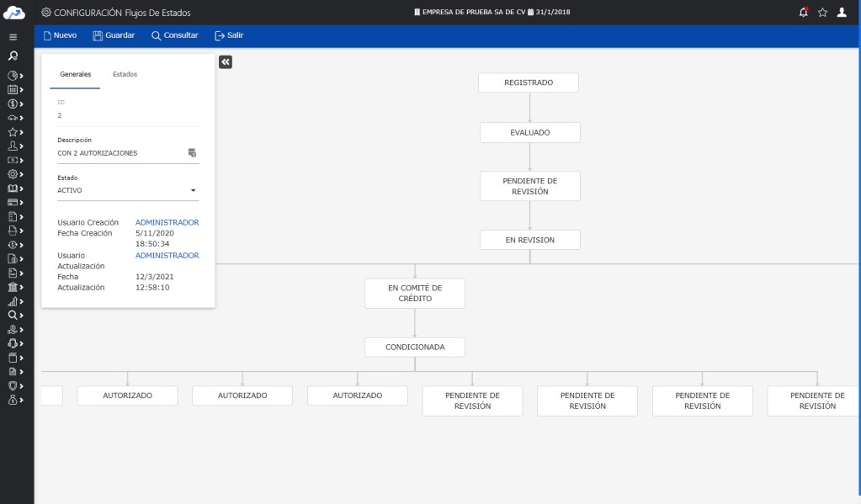Open the user profile icon

842,13
